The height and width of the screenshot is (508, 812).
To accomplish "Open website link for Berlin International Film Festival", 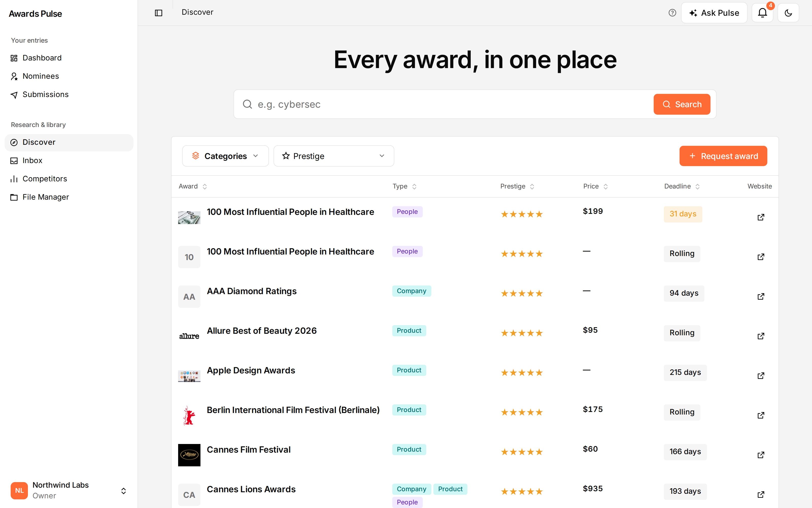I will pyautogui.click(x=761, y=415).
